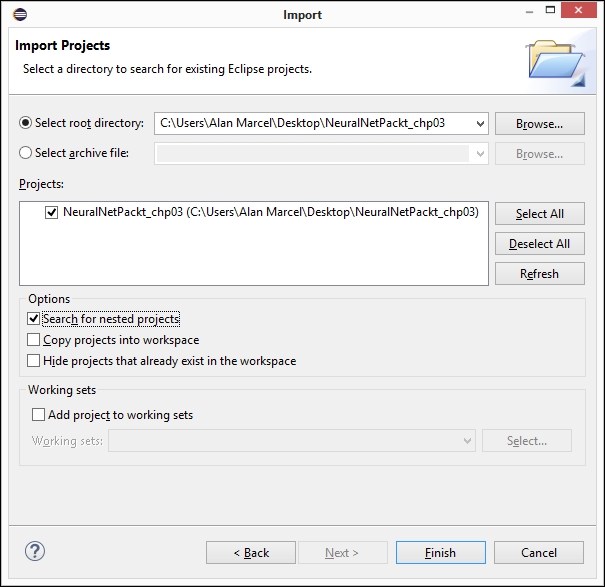
Task: Toggle Search for nested projects checkbox
Action: (34, 319)
